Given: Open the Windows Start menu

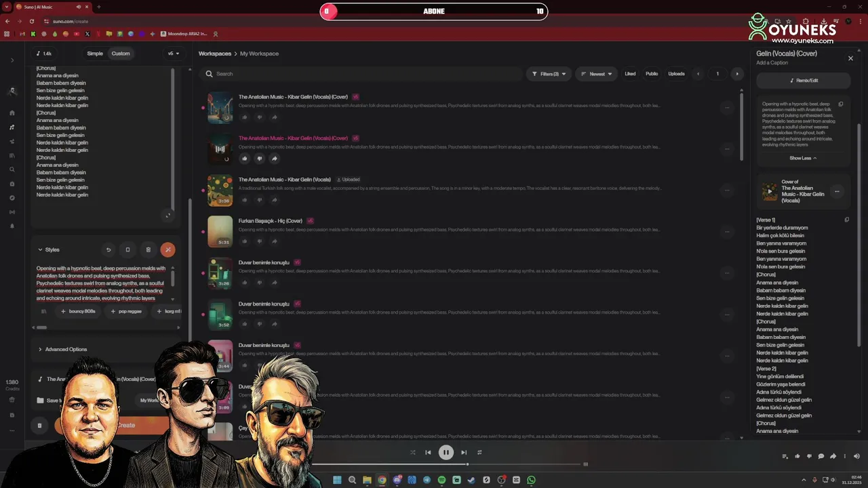Looking at the screenshot, I should [x=337, y=480].
